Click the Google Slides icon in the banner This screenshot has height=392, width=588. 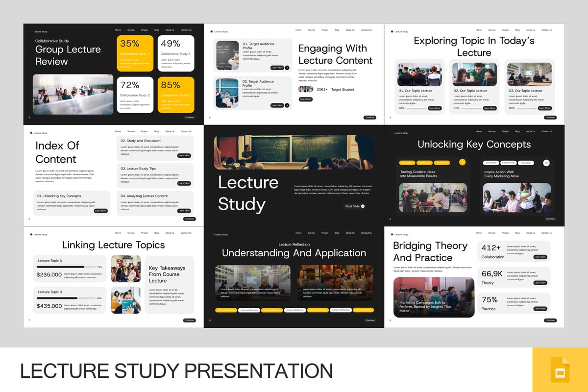[x=560, y=369]
